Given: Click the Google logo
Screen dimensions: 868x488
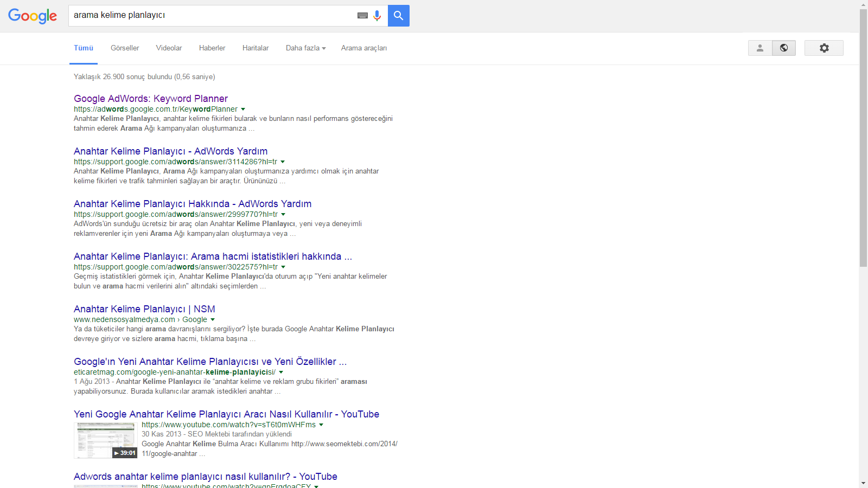Looking at the screenshot, I should pos(33,16).
